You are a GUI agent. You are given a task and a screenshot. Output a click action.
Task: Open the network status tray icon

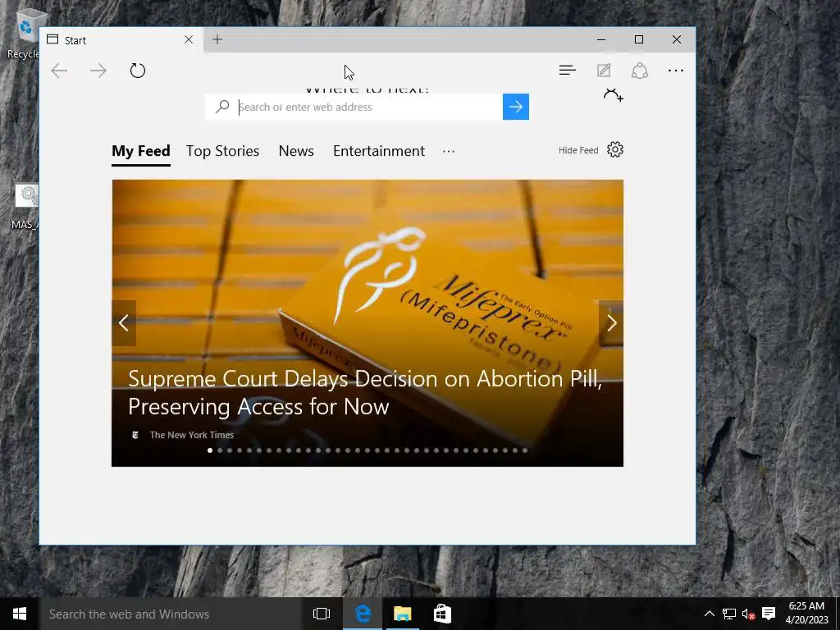[x=729, y=614]
